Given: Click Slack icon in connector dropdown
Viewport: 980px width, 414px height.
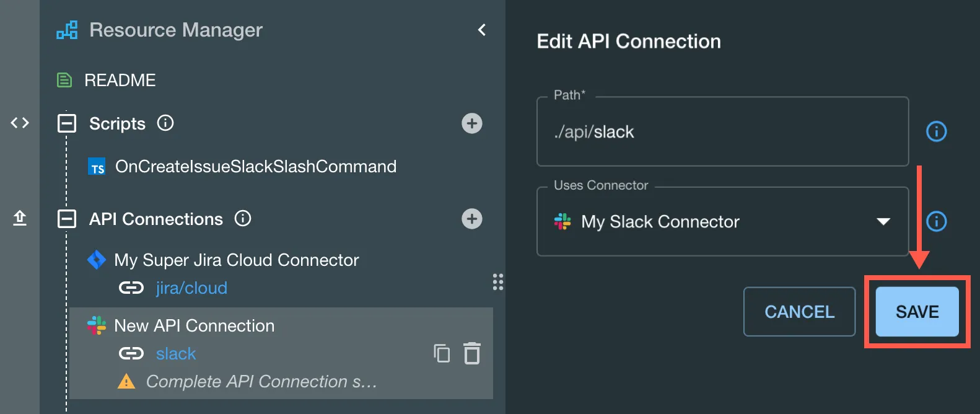Looking at the screenshot, I should pyautogui.click(x=562, y=221).
